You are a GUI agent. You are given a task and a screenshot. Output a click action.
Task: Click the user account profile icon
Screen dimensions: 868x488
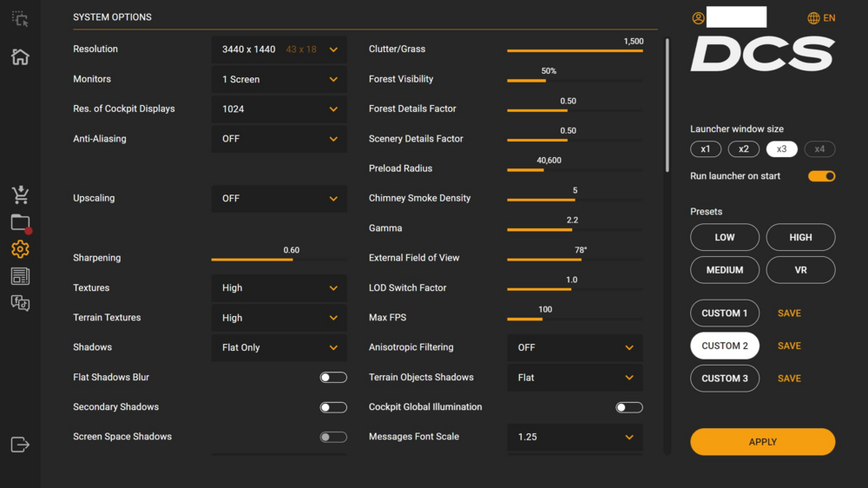pos(698,18)
